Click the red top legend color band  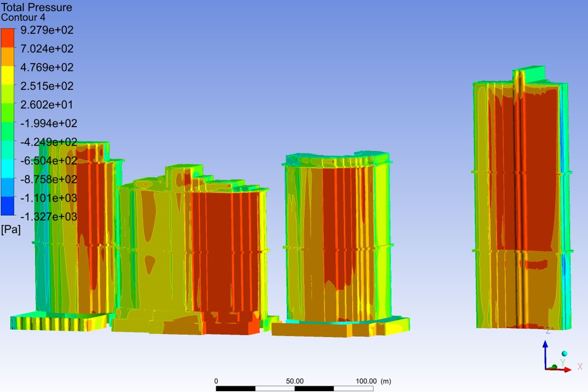(7, 38)
